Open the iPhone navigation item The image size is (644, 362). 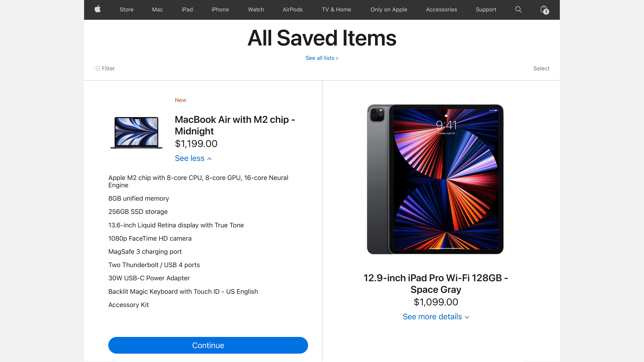click(220, 9)
